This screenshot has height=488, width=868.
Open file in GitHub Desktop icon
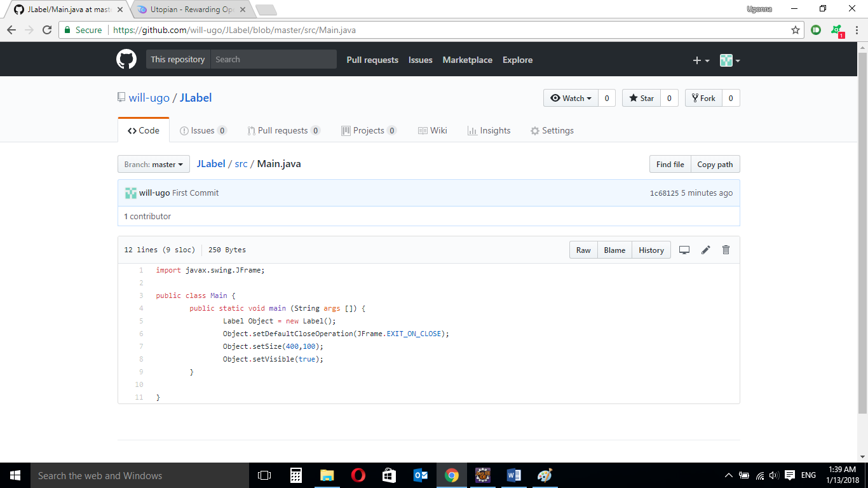point(684,250)
